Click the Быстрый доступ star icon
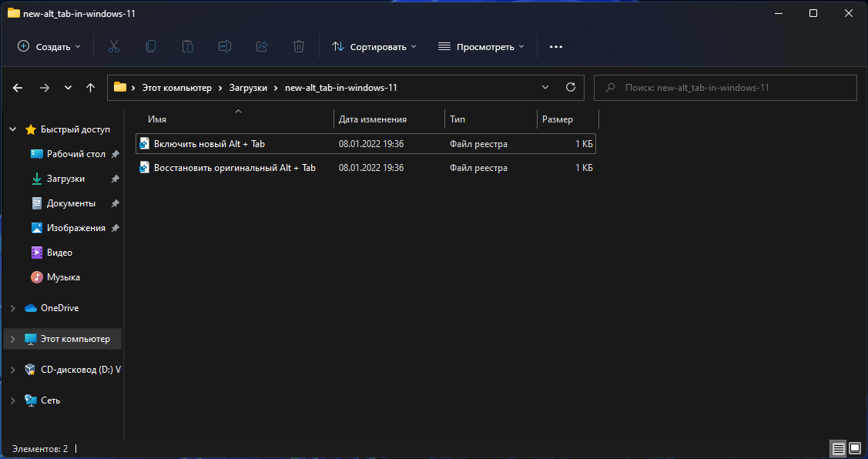Screen dimensions: 868x459 pyautogui.click(x=31, y=129)
